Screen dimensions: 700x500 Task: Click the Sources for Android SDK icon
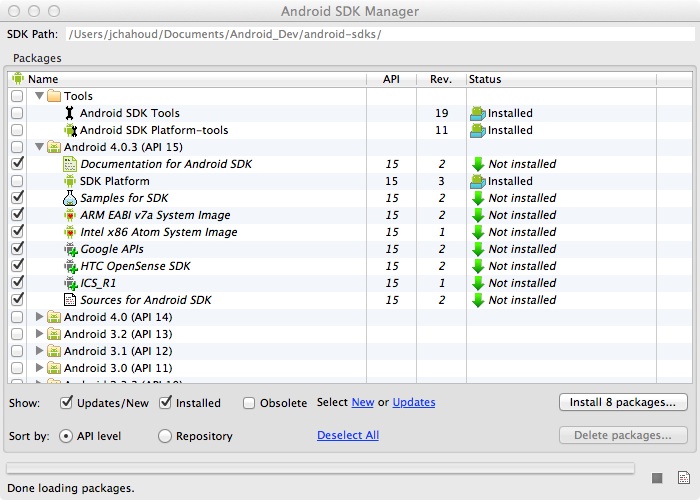[69, 300]
